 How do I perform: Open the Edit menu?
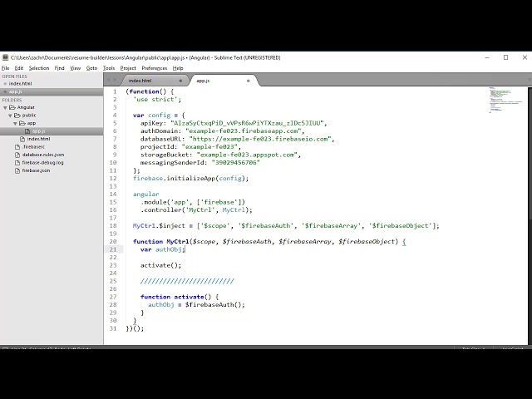[x=19, y=68]
